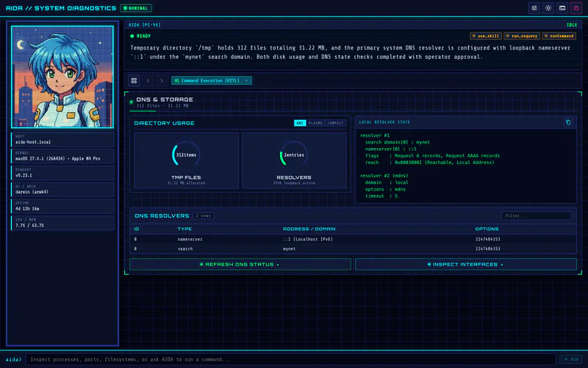Click the 'mynet' domain cell in table
The image size is (588, 368).
click(289, 249)
